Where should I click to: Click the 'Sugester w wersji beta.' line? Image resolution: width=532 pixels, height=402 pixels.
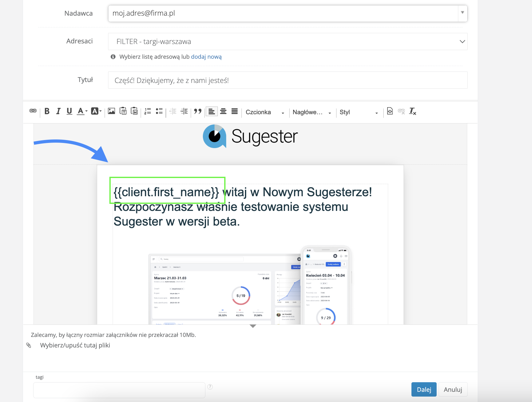[x=177, y=221]
